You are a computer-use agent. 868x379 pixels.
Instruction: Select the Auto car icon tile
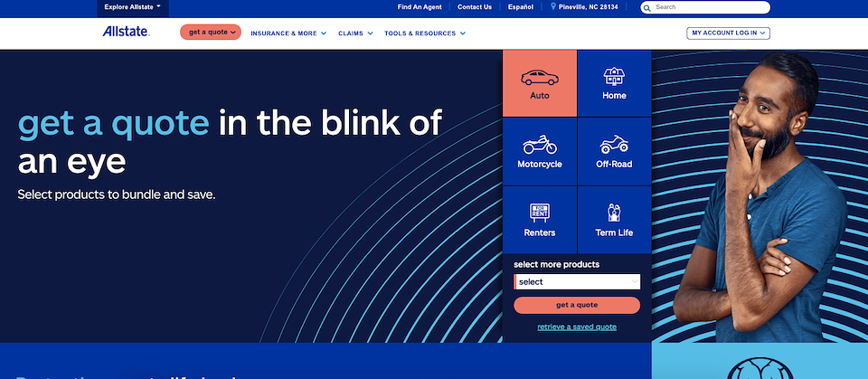pos(539,77)
